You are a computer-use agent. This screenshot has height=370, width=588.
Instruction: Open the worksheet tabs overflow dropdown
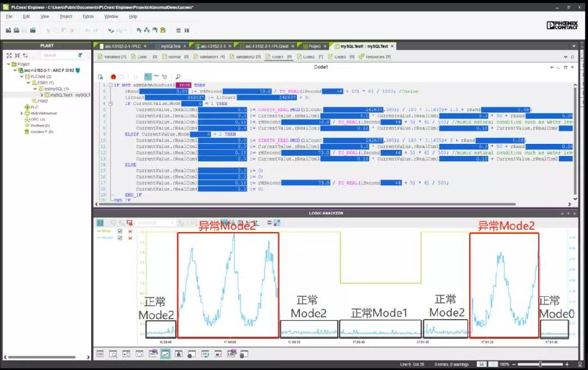565,57
